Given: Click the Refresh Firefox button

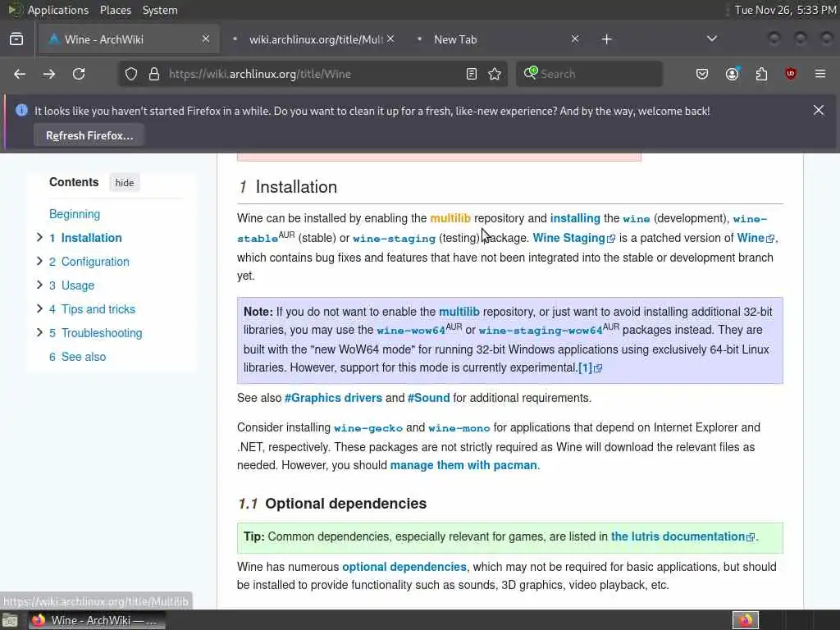Looking at the screenshot, I should 89,135.
